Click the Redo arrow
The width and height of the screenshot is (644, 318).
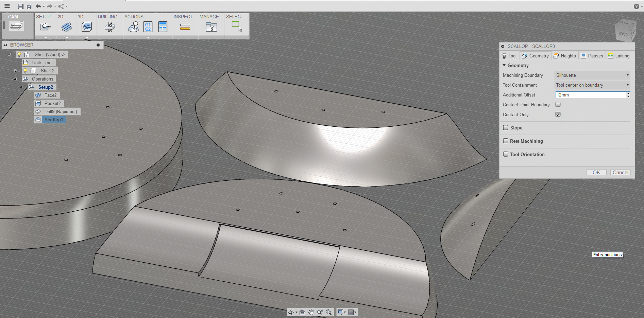pos(50,6)
